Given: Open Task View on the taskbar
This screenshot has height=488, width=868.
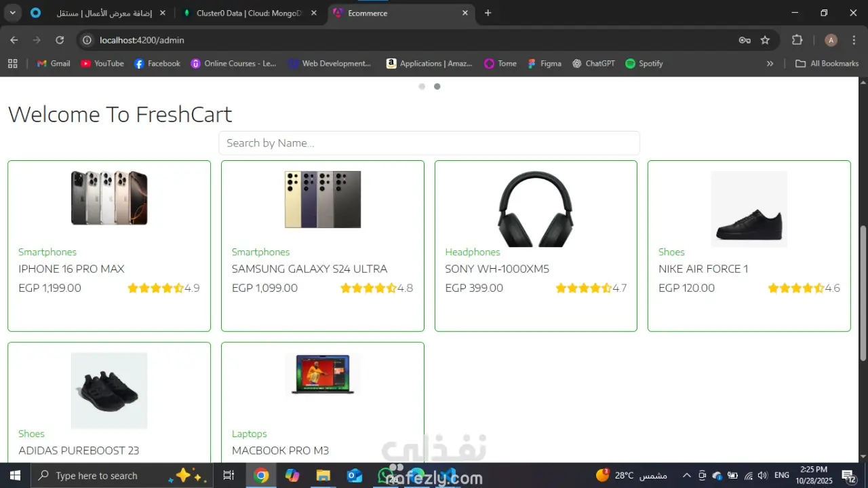Looking at the screenshot, I should click(x=229, y=475).
